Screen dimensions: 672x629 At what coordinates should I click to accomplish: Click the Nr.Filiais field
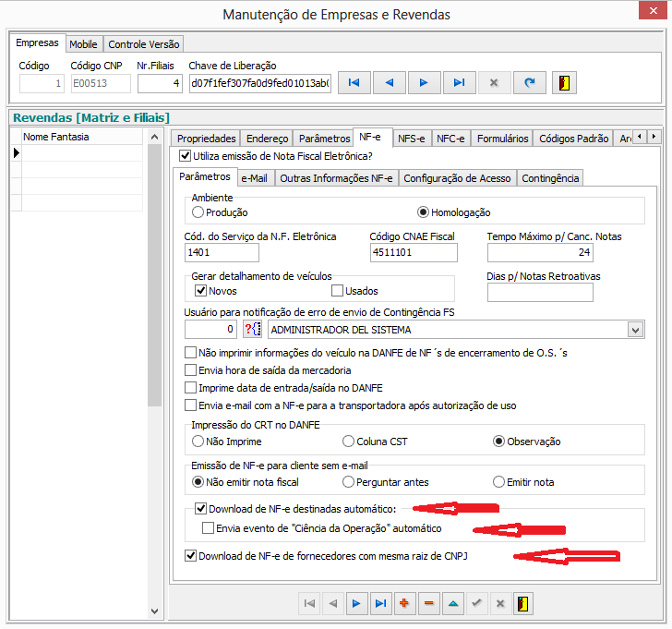(160, 83)
